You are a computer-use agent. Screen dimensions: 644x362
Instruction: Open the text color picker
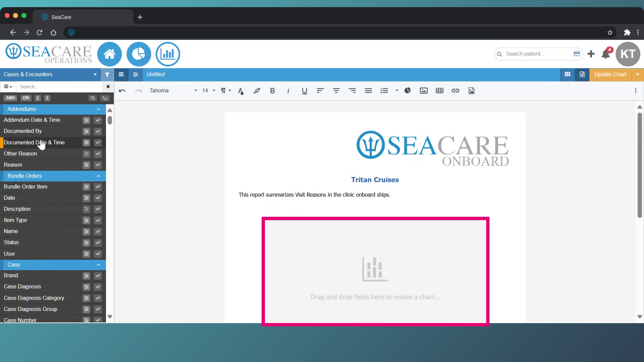[241, 90]
